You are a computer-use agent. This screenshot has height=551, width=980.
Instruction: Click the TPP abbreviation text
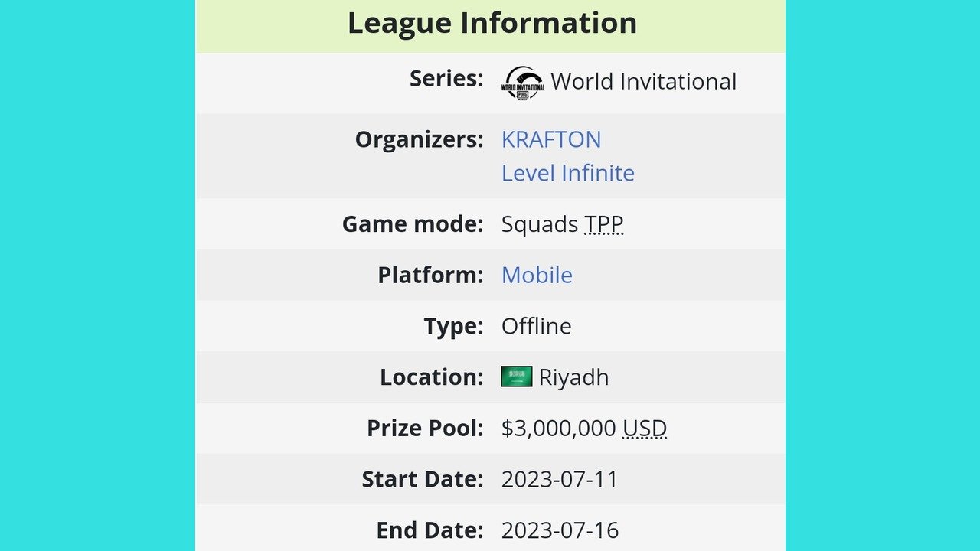tap(604, 224)
